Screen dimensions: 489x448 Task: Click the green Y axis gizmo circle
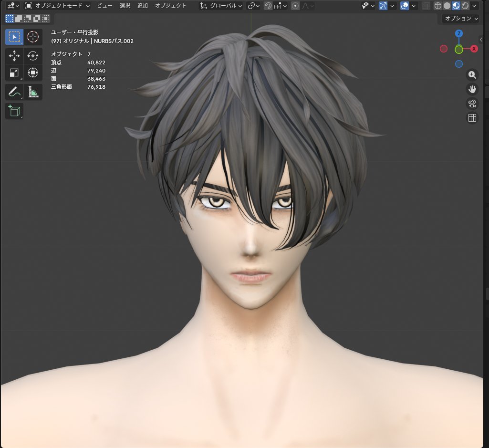pos(459,49)
